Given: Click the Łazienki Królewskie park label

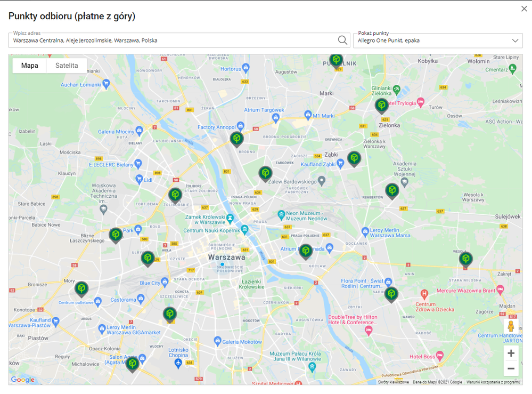Looking at the screenshot, I should click(x=251, y=284).
